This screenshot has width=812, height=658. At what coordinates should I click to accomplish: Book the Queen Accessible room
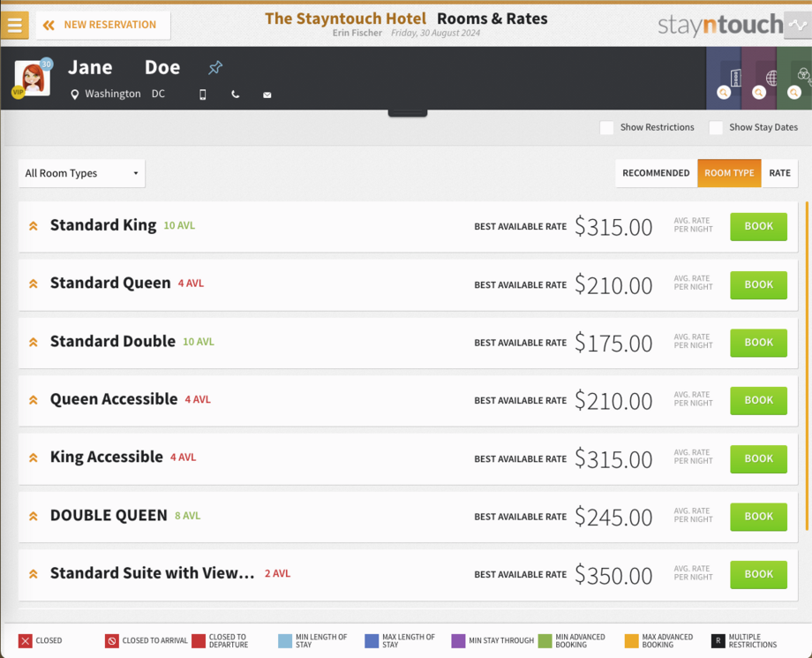[x=759, y=400]
